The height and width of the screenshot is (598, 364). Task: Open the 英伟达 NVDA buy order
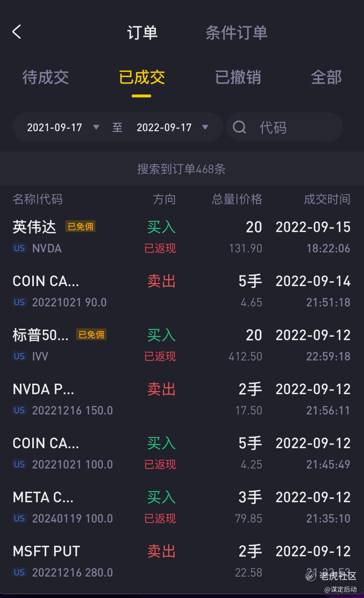pyautogui.click(x=181, y=237)
